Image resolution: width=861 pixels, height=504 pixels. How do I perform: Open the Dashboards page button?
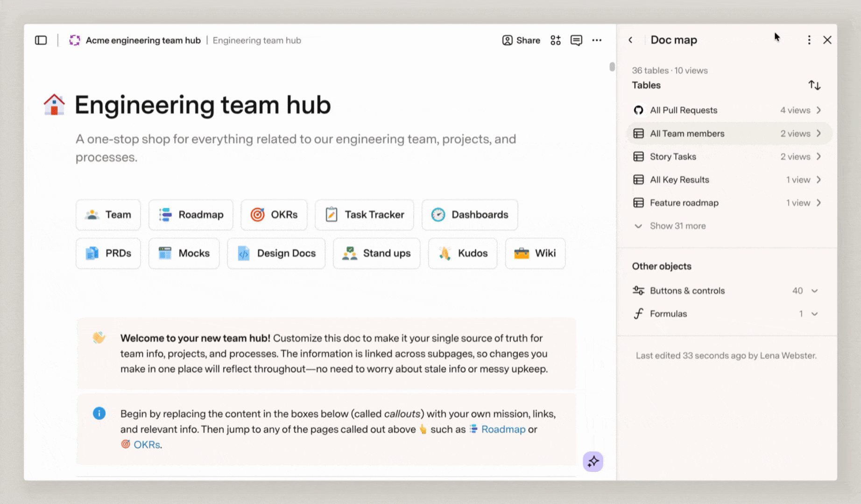pos(470,215)
